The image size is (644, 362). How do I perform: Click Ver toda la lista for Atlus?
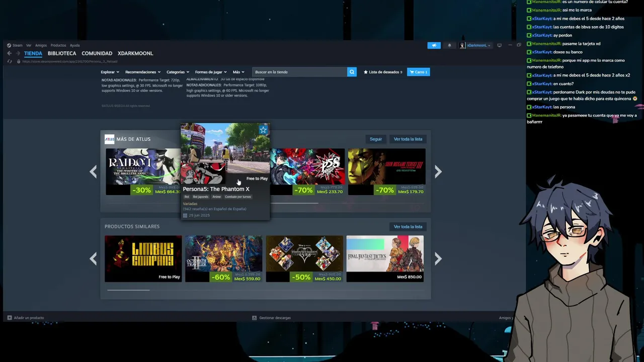click(408, 139)
